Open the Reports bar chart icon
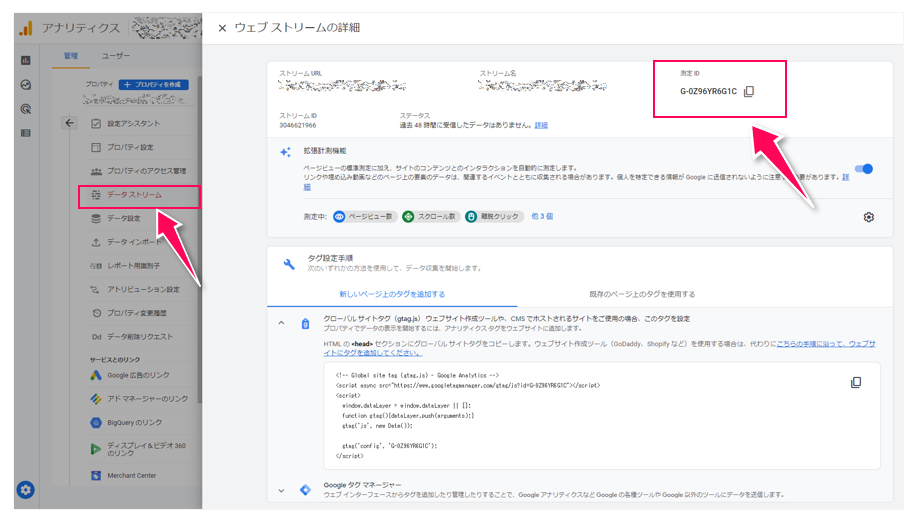This screenshot has height=528, width=919. [x=26, y=60]
